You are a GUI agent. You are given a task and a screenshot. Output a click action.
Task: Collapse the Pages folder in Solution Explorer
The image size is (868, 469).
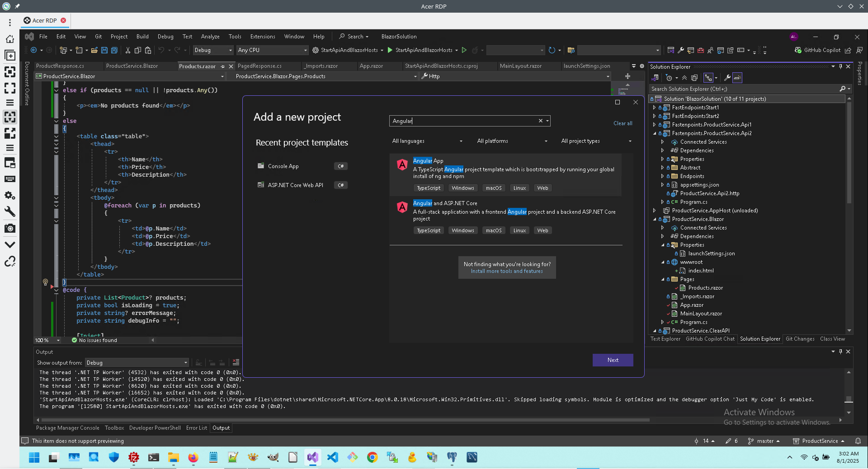662,279
